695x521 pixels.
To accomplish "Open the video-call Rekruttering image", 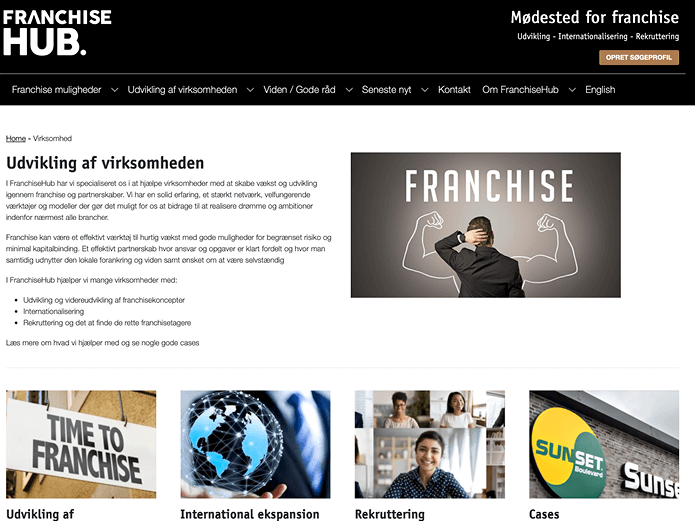I will click(429, 444).
